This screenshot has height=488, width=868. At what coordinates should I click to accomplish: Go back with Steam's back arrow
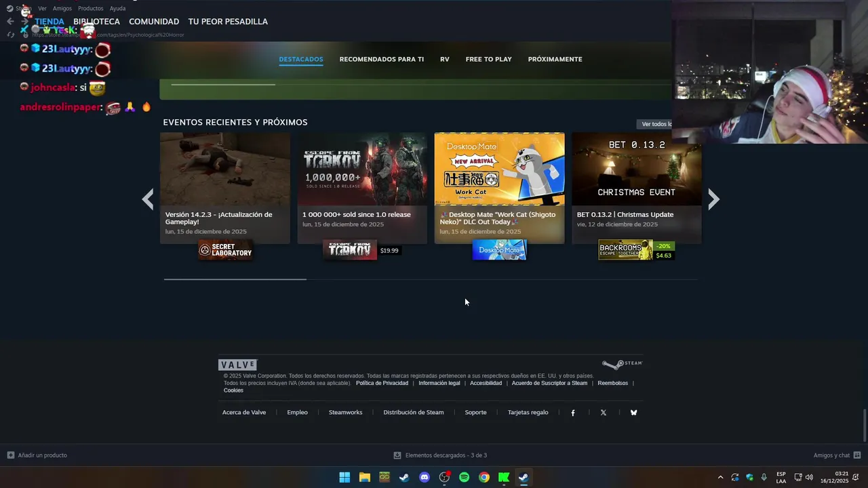click(x=10, y=22)
